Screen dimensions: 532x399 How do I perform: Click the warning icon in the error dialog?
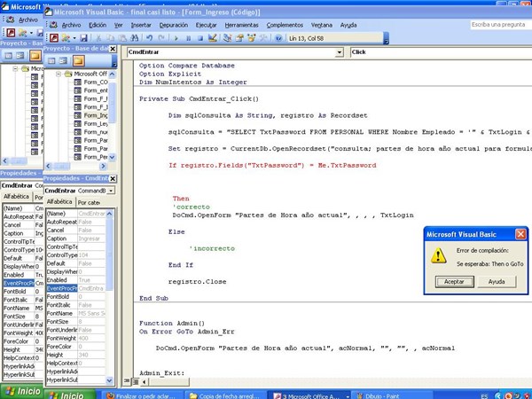coord(438,255)
